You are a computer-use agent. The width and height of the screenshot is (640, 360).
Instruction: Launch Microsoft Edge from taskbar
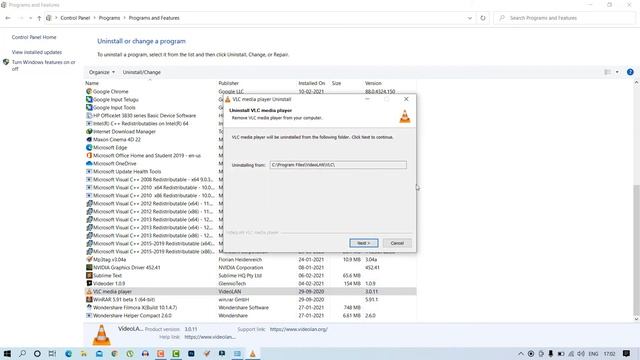point(68,353)
